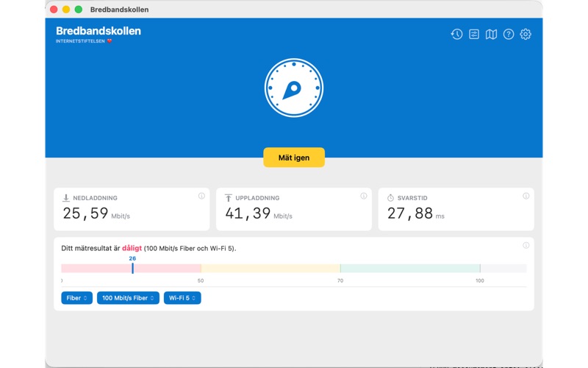Open the measurement history clock icon
Image resolution: width=588 pixels, height=368 pixels.
[456, 34]
